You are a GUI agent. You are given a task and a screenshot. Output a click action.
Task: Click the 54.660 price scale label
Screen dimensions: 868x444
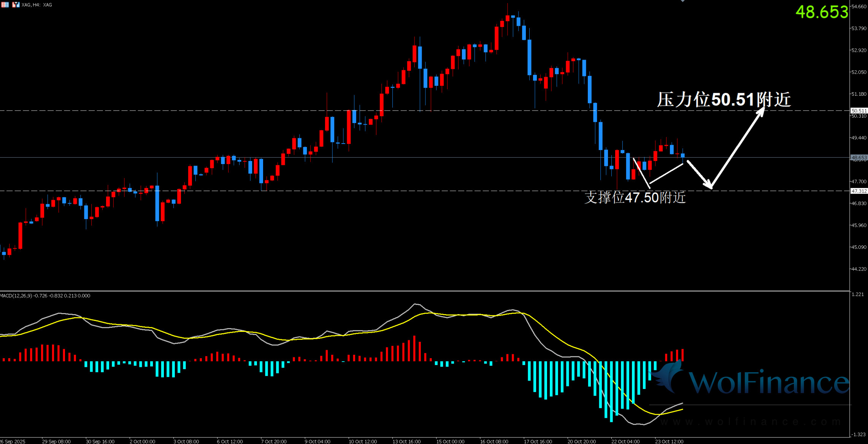(858, 6)
